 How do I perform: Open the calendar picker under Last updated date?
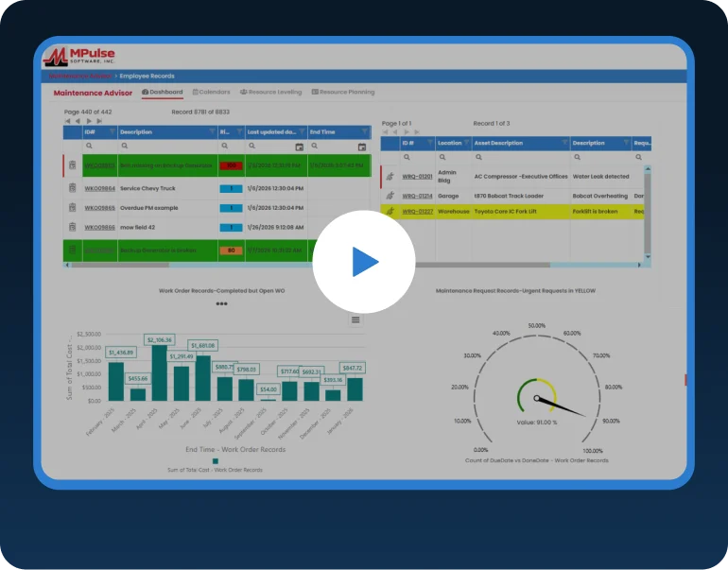pyautogui.click(x=300, y=147)
